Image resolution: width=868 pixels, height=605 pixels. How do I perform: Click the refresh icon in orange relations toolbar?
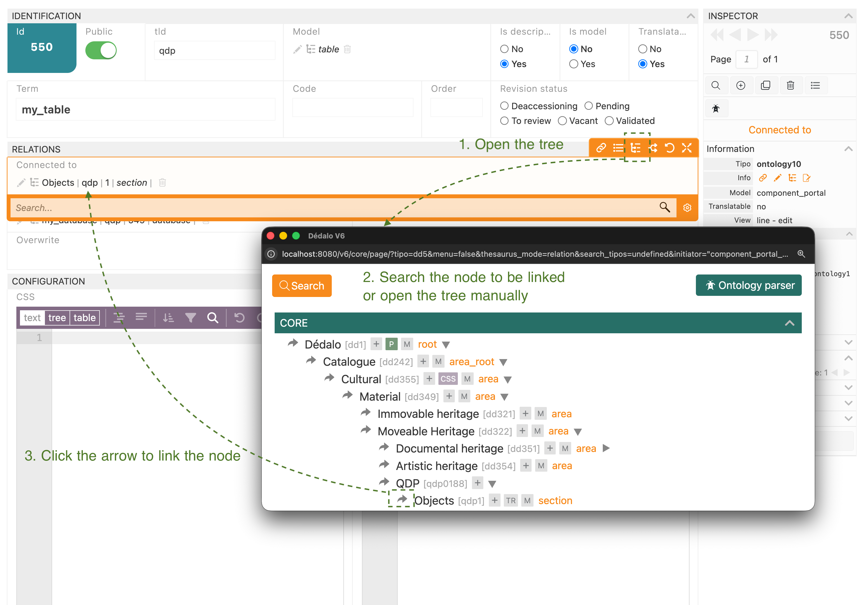coord(670,148)
